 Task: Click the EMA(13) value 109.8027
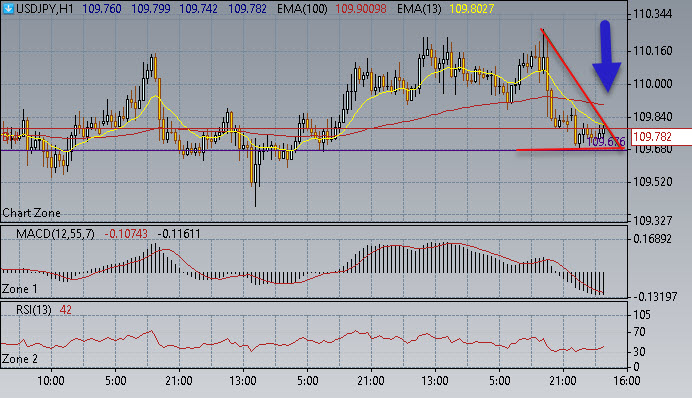pos(471,8)
